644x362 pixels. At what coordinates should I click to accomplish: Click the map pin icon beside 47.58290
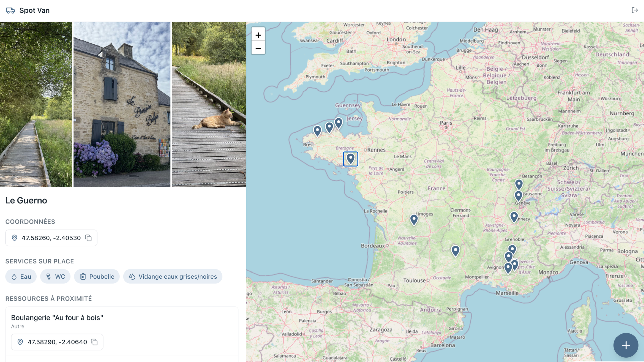click(20, 342)
